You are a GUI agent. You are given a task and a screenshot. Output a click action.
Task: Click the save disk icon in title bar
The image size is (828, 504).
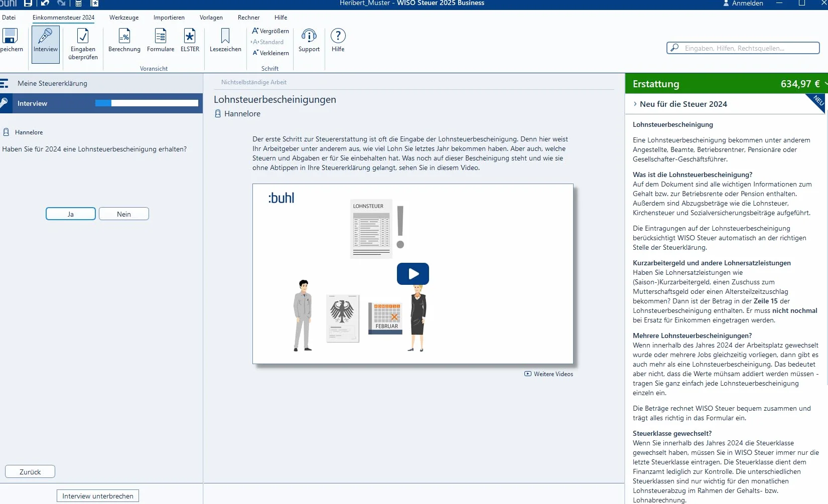coord(28,3)
